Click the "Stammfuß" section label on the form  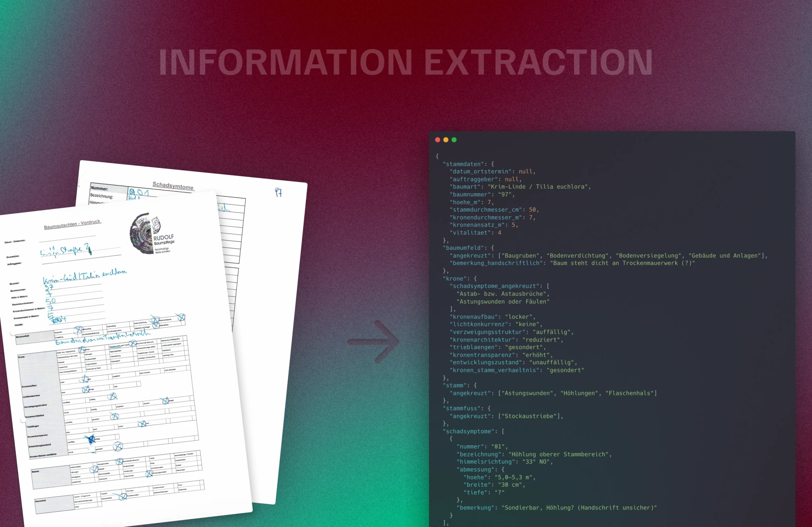point(40,501)
